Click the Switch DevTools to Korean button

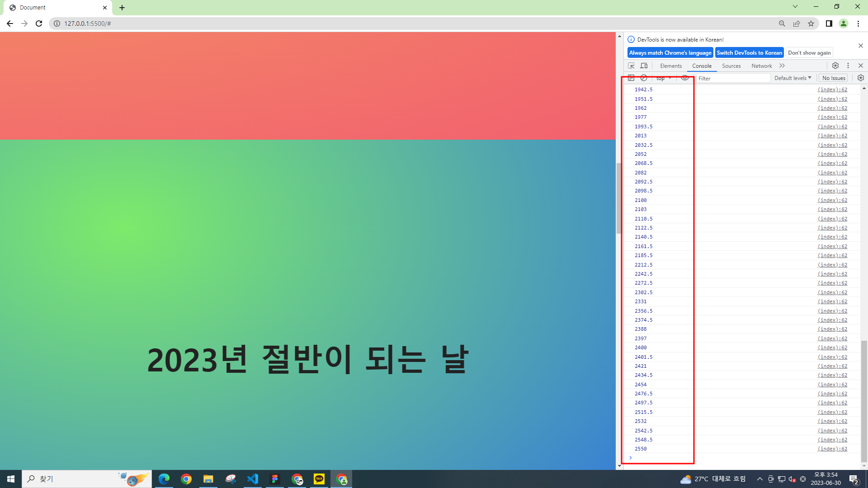point(749,53)
